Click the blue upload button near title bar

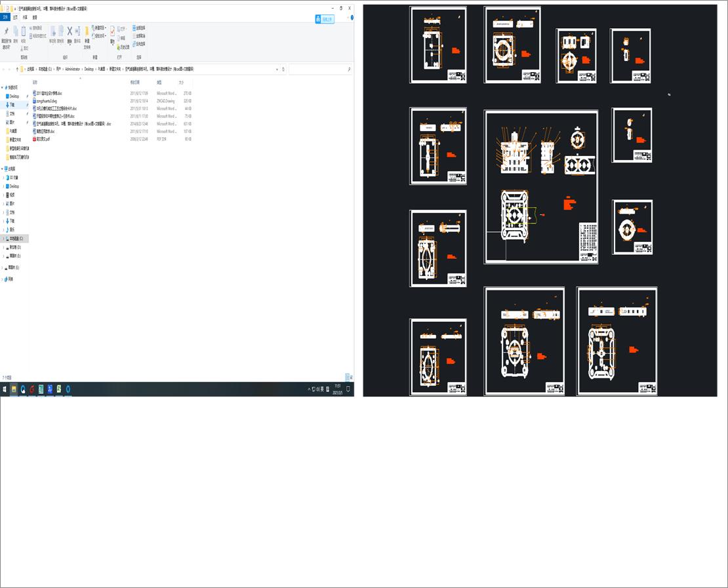pyautogui.click(x=325, y=19)
